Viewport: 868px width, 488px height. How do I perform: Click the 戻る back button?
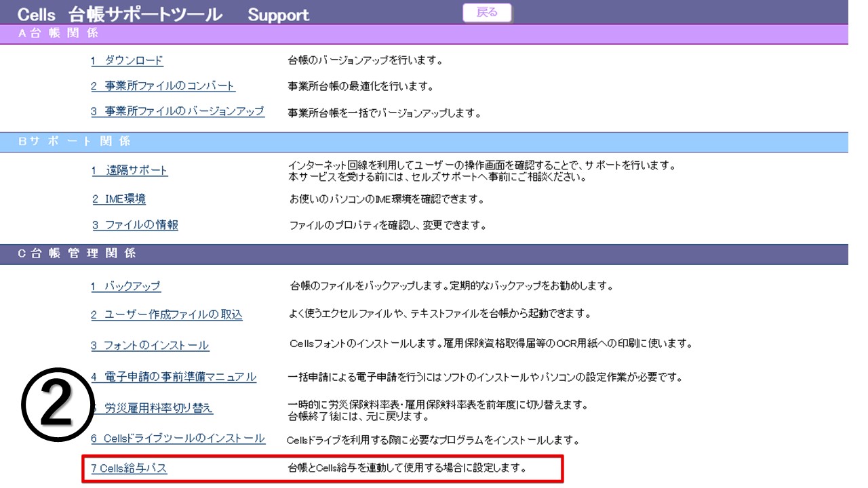487,13
